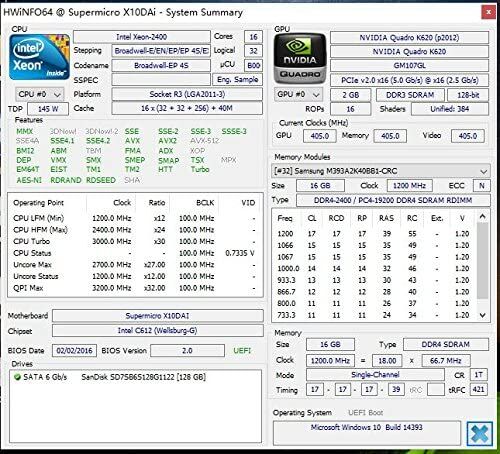Click the Microsoft Windows 10 Build 14393 field
The width and height of the screenshot is (500, 454).
(367, 433)
